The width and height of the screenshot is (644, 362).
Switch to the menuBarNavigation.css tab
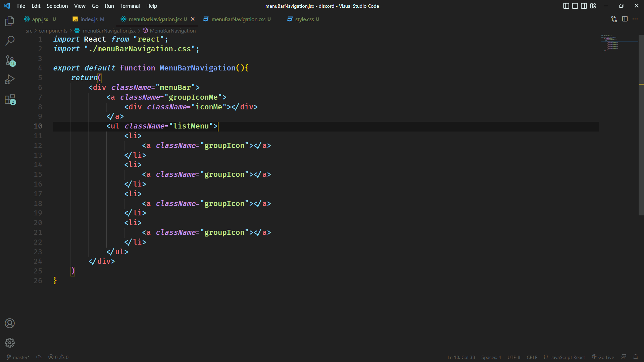[238, 19]
